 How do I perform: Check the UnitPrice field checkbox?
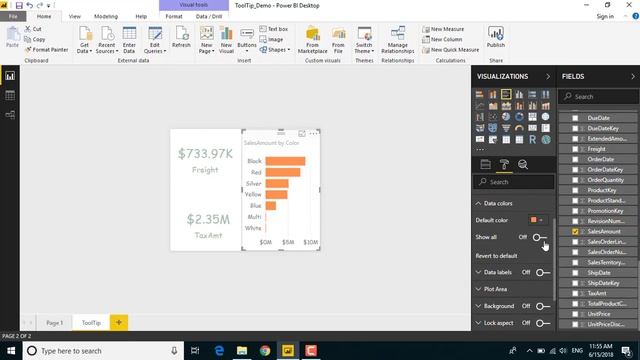(575, 314)
